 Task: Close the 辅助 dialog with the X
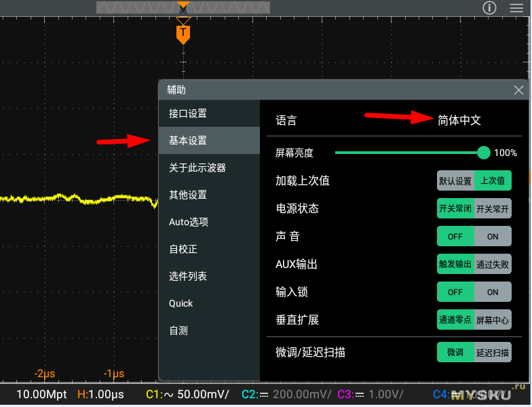pyautogui.click(x=518, y=90)
